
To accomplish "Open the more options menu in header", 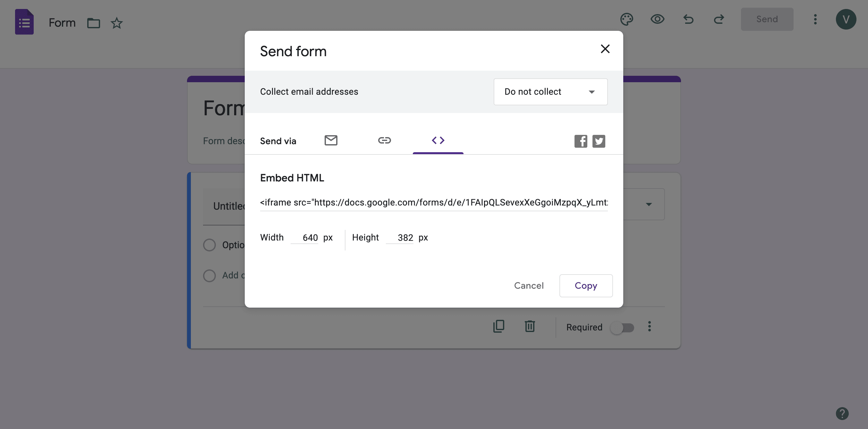I will [815, 19].
